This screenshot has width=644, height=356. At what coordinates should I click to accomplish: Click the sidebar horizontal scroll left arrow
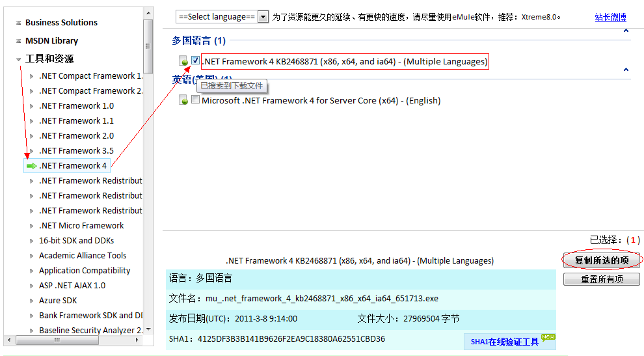tap(10, 340)
